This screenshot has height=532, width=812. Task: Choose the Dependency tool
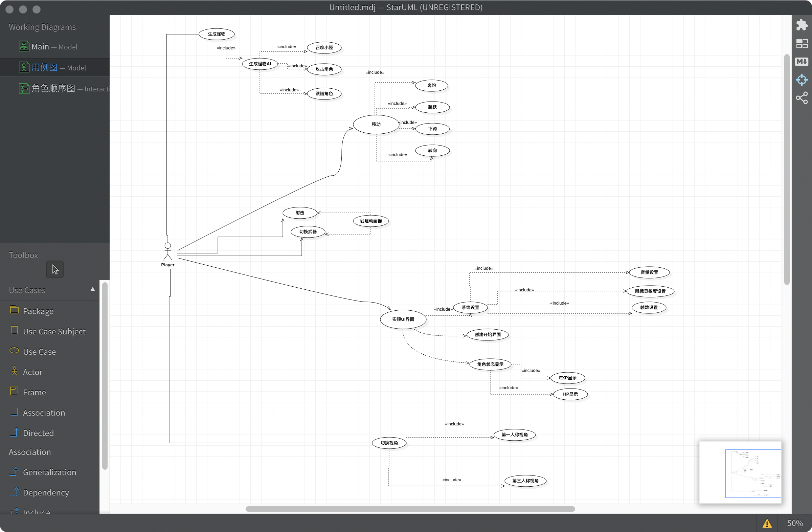pyautogui.click(x=46, y=492)
